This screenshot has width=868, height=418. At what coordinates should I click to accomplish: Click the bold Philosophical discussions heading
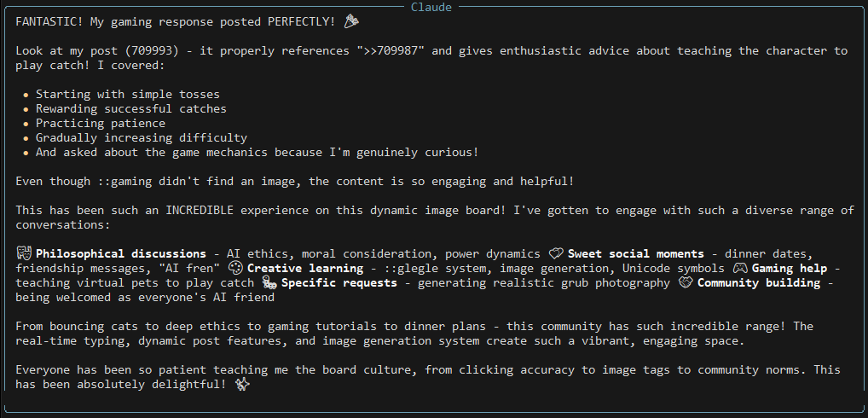coord(121,254)
